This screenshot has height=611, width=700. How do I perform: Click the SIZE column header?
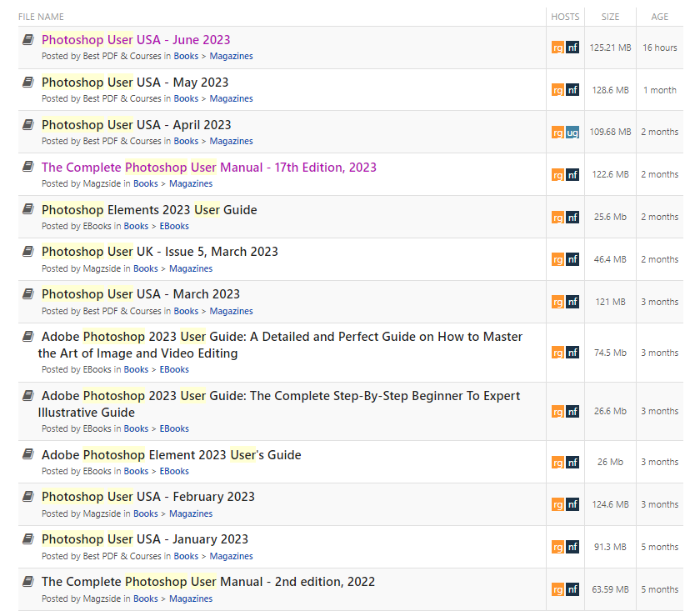pos(610,17)
